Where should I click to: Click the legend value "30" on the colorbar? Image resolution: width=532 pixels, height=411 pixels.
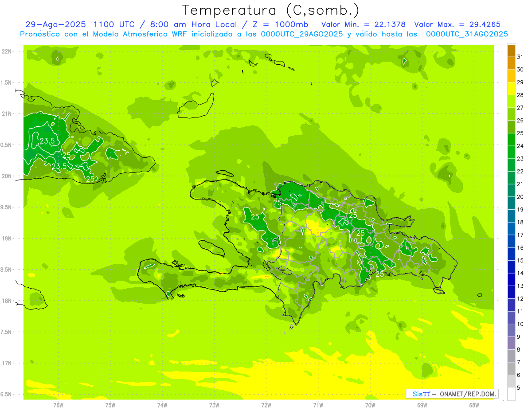coord(520,70)
